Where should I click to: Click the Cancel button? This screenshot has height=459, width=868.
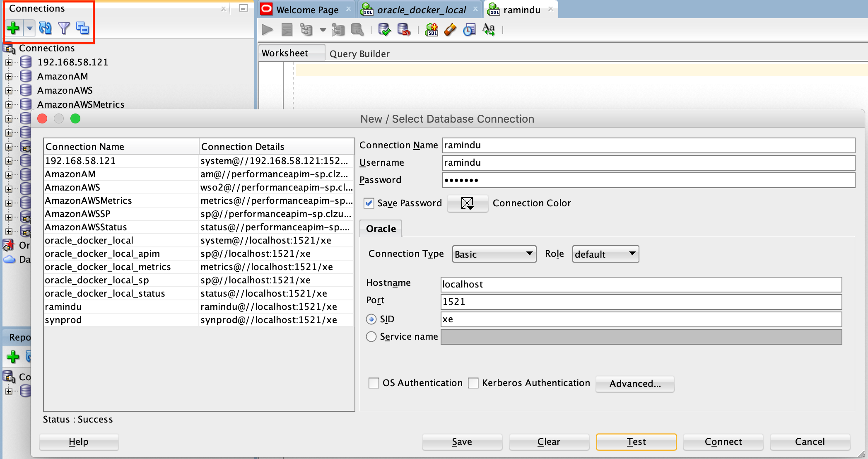pyautogui.click(x=810, y=442)
